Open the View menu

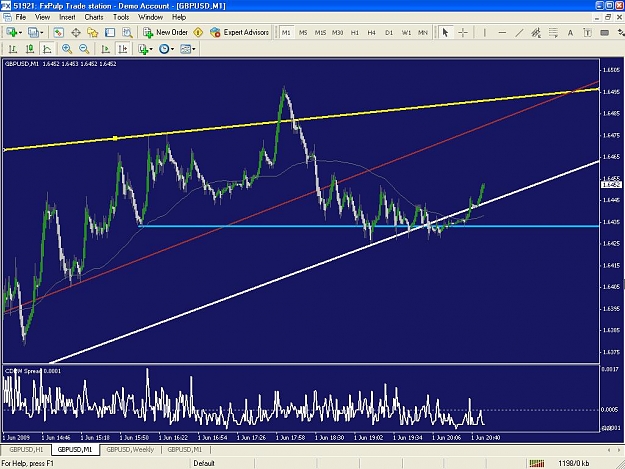42,17
